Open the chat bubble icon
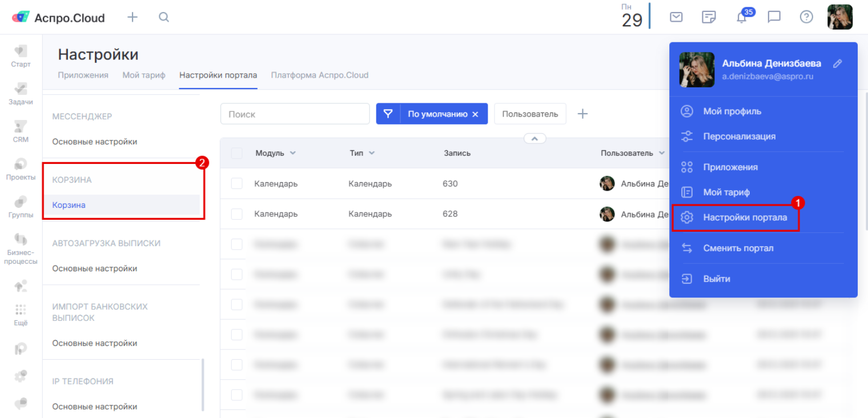The image size is (868, 418). coord(774,17)
